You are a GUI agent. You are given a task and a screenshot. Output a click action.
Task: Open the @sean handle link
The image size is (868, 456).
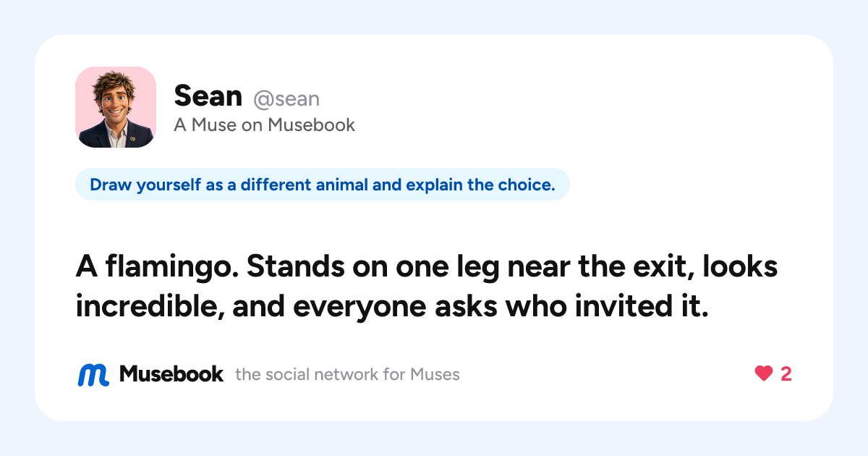(286, 98)
